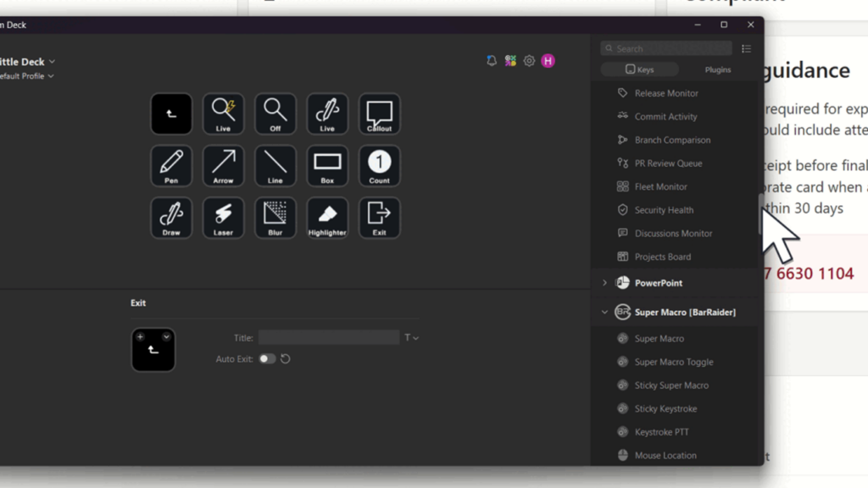The height and width of the screenshot is (488, 868).
Task: Open the colorful marketplace icon
Action: pos(510,61)
